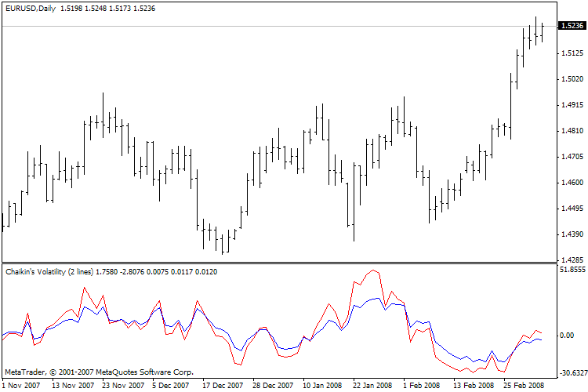Click the 1.5020 price axis value
This screenshot has height=392, width=588.
(x=572, y=78)
